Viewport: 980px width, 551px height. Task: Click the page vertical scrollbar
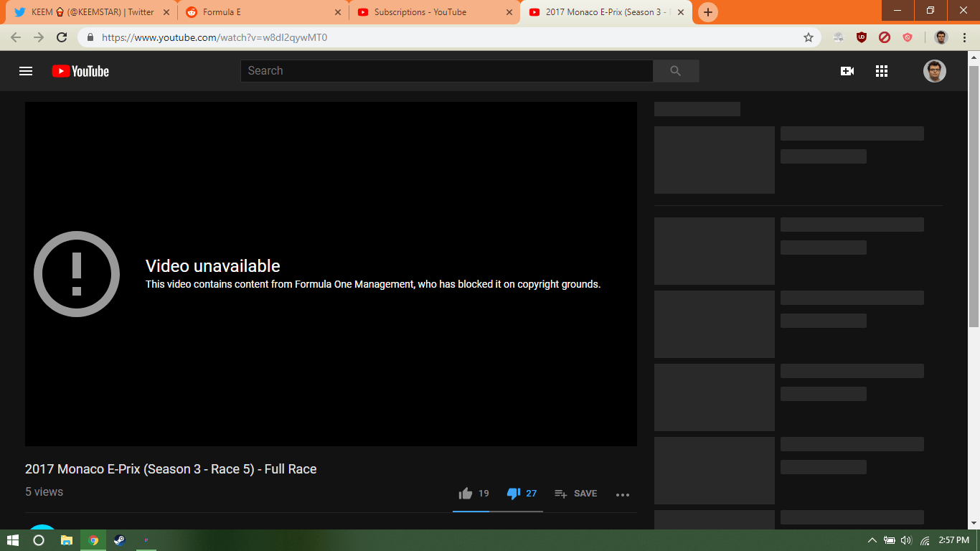click(974, 195)
